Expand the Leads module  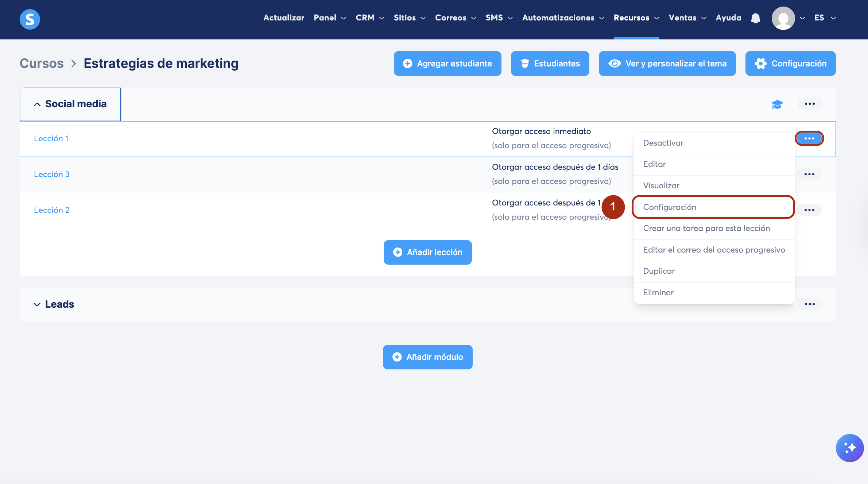pyautogui.click(x=37, y=304)
